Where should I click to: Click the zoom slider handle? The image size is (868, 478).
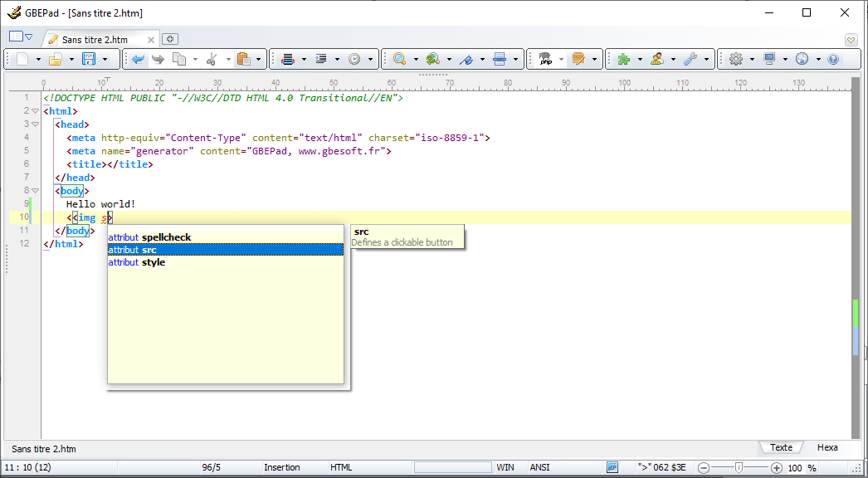739,468
